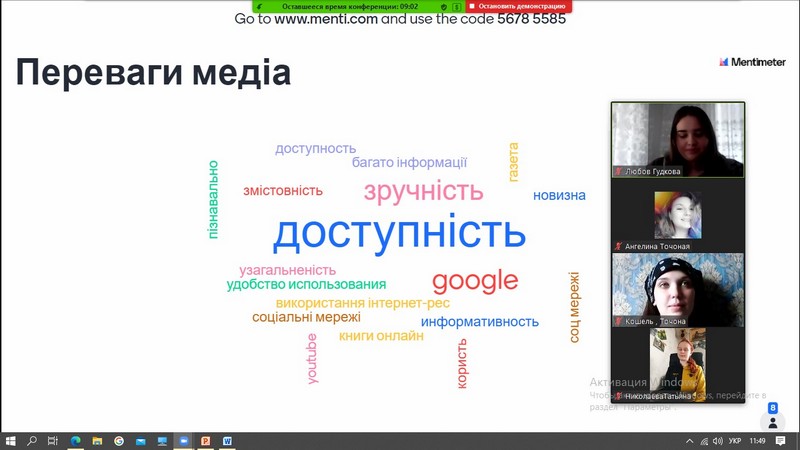The image size is (800, 450).
Task: Click the shield security icon in Zoom share bar
Action: click(x=443, y=7)
